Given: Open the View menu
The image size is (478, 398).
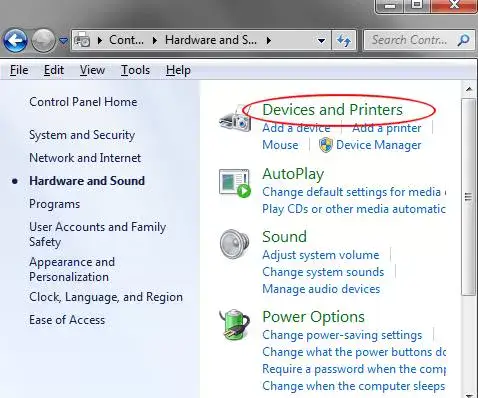Looking at the screenshot, I should pyautogui.click(x=92, y=70).
